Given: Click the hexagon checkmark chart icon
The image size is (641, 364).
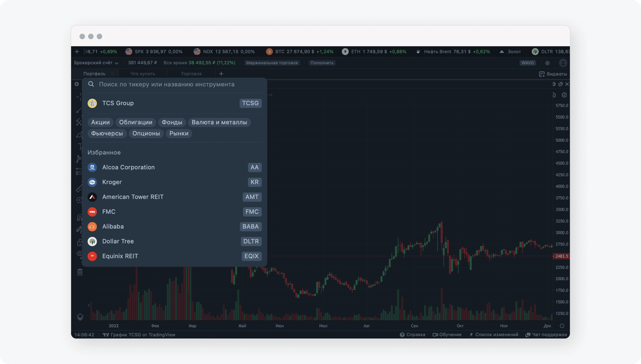Looking at the screenshot, I should tap(564, 95).
